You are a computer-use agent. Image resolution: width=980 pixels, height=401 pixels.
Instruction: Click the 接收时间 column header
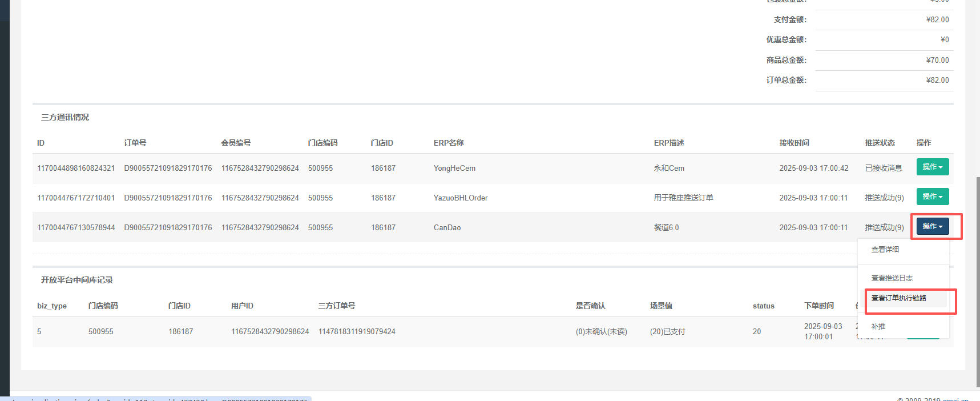coord(794,143)
